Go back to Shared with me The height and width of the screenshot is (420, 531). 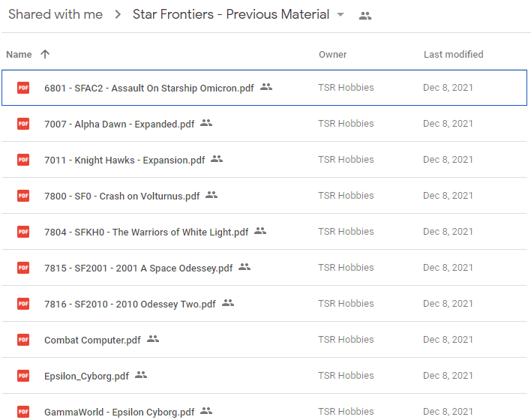coord(55,14)
